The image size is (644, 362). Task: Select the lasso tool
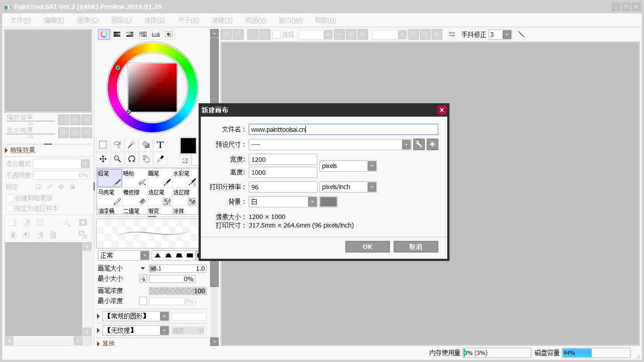(117, 144)
